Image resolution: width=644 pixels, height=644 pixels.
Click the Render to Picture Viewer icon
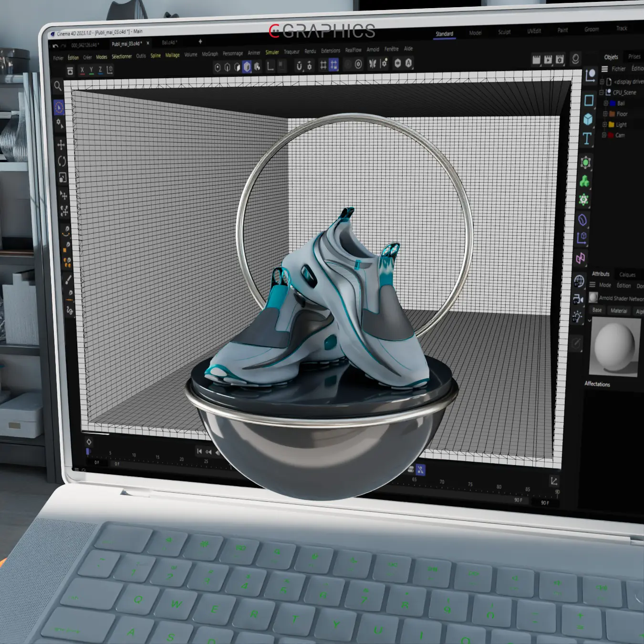click(548, 59)
